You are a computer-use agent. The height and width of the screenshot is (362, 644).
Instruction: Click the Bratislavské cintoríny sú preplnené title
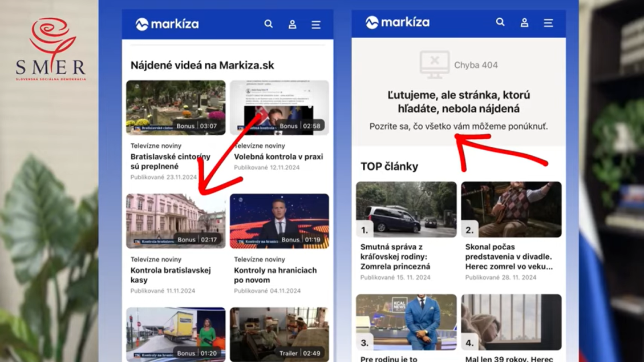coord(171,162)
